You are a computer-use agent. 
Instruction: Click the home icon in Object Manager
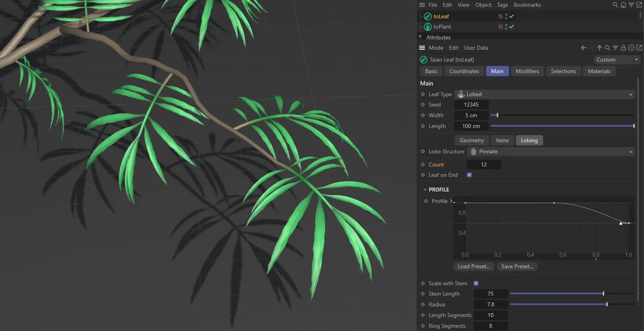pyautogui.click(x=623, y=5)
